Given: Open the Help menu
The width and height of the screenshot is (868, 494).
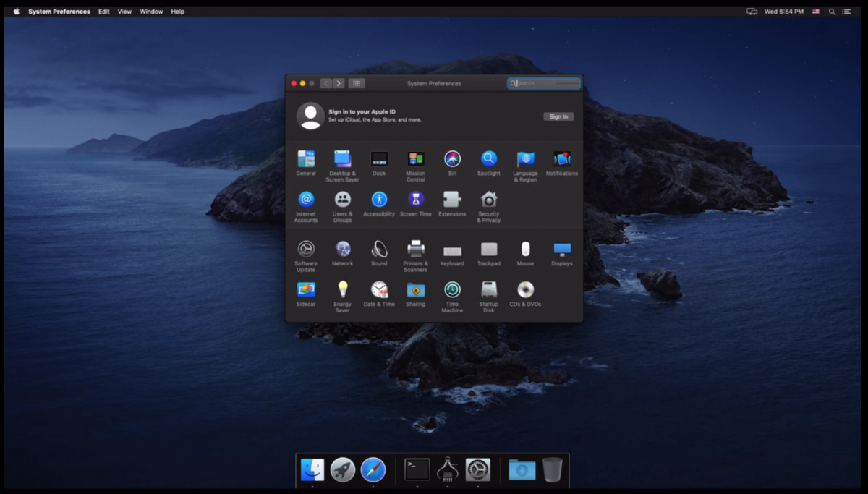Looking at the screenshot, I should (x=177, y=12).
